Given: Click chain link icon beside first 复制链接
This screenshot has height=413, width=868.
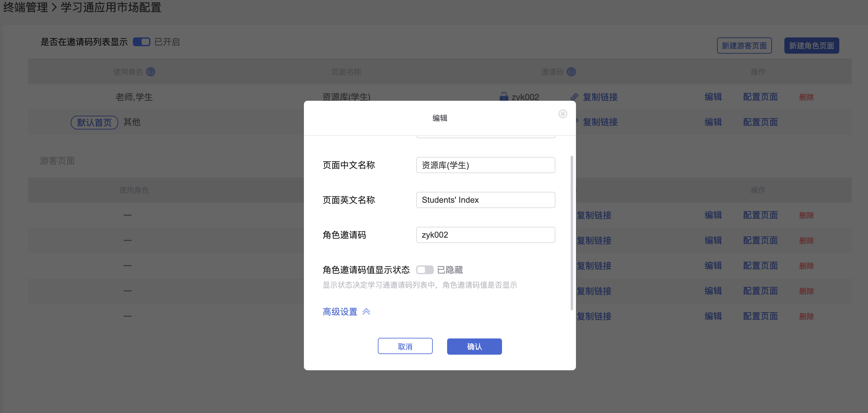Looking at the screenshot, I should pos(574,97).
